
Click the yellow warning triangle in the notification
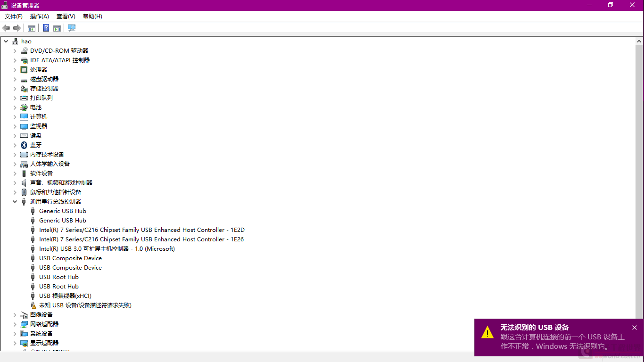[x=487, y=332]
